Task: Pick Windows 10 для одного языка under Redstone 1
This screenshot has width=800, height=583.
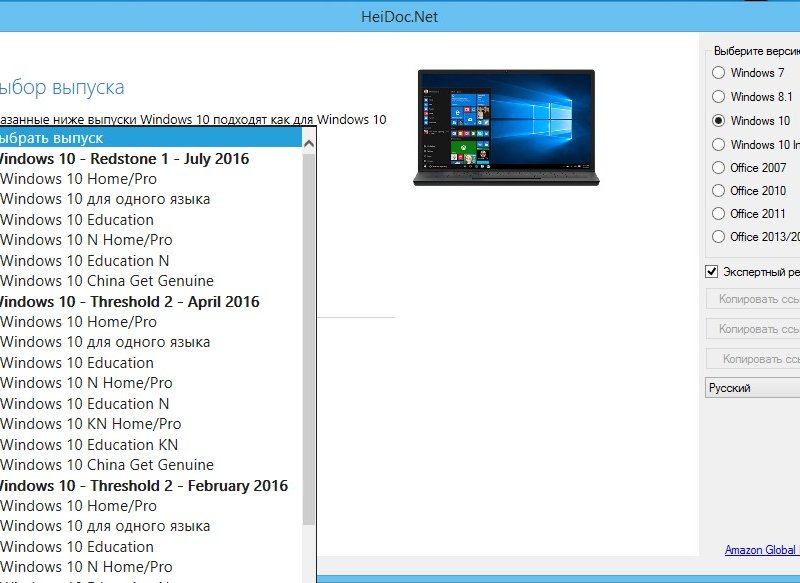Action: pyautogui.click(x=151, y=199)
